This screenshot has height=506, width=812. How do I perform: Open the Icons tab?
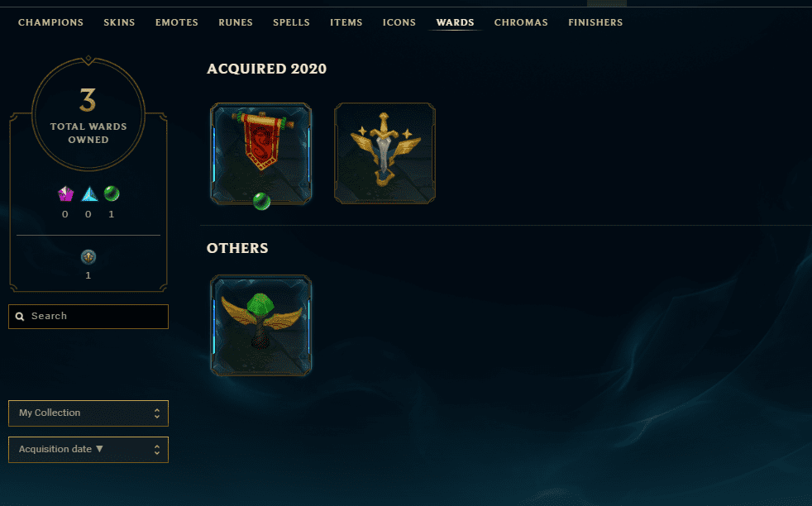click(x=399, y=22)
